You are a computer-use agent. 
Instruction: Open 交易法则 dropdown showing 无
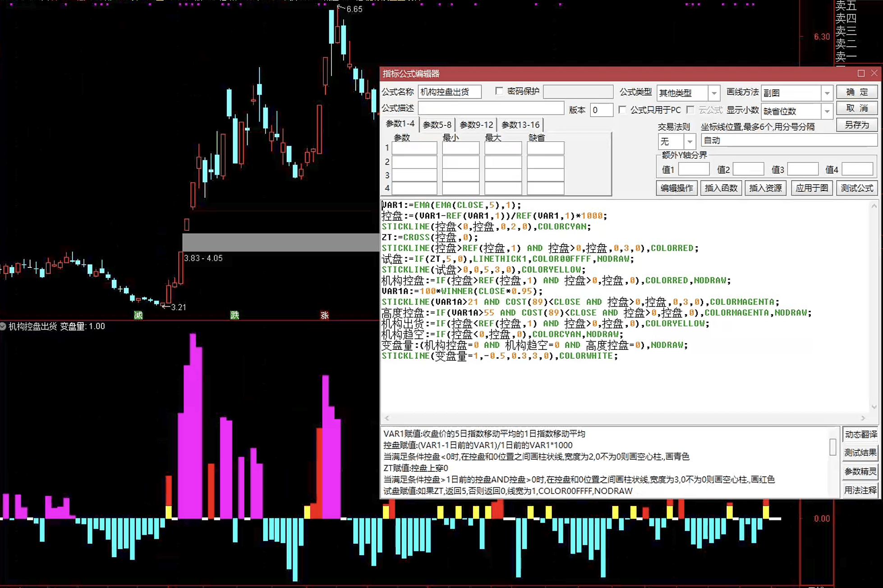click(x=676, y=142)
